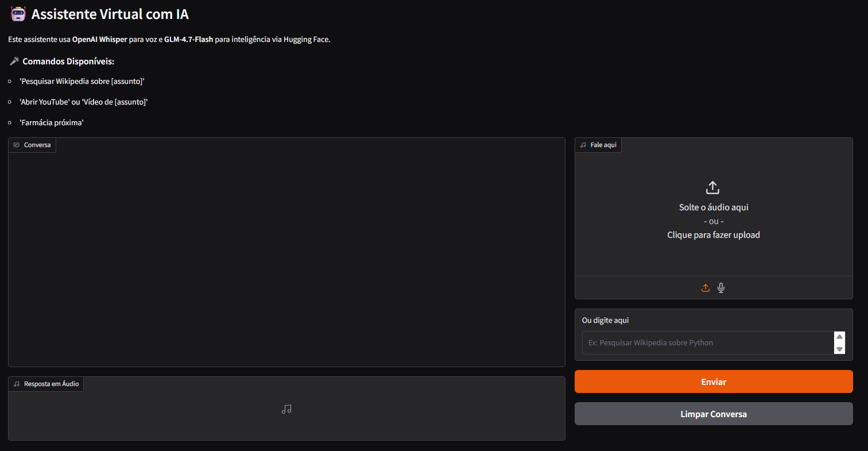Click the down arrow in the text box scrollbar
Screen dimensions: 868x451
tap(839, 349)
